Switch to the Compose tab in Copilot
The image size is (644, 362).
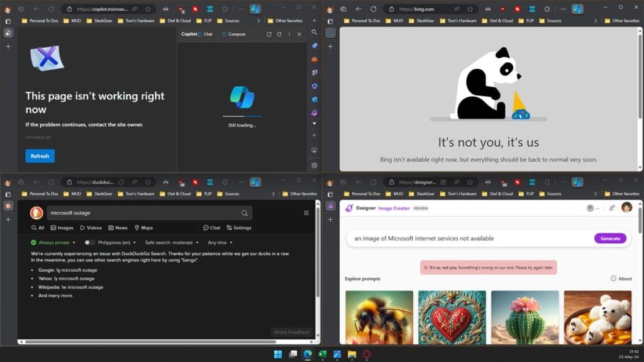click(x=236, y=34)
